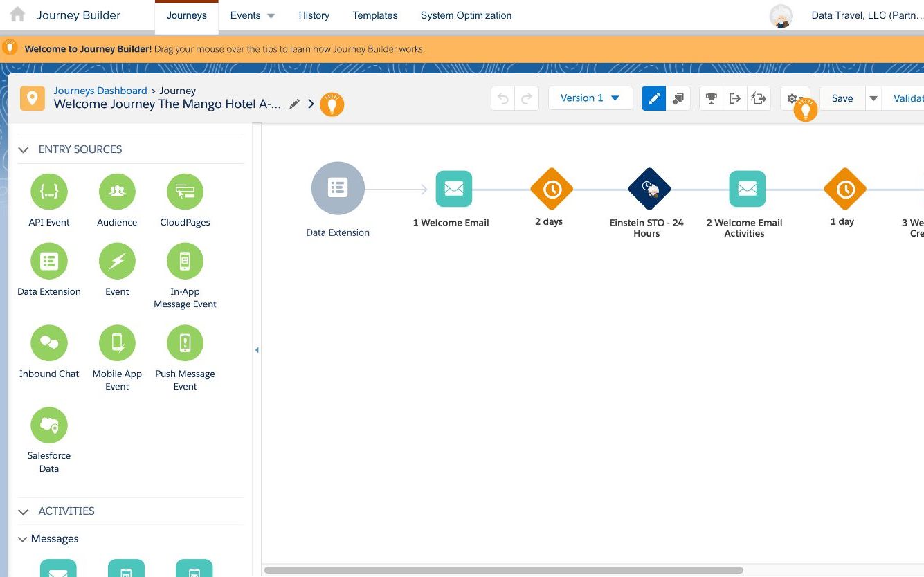The image size is (924, 577).
Task: Click the Einstein user avatar
Action: tap(781, 16)
